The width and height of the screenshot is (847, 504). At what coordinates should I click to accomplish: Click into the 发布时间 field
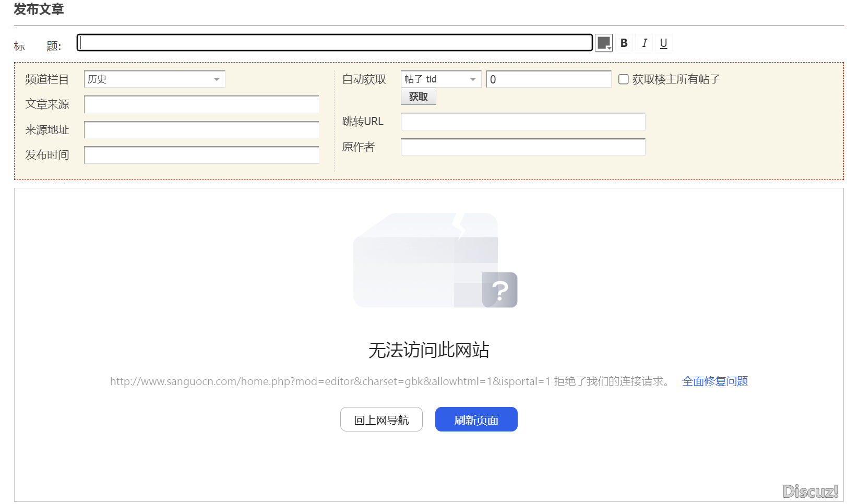coord(201,155)
